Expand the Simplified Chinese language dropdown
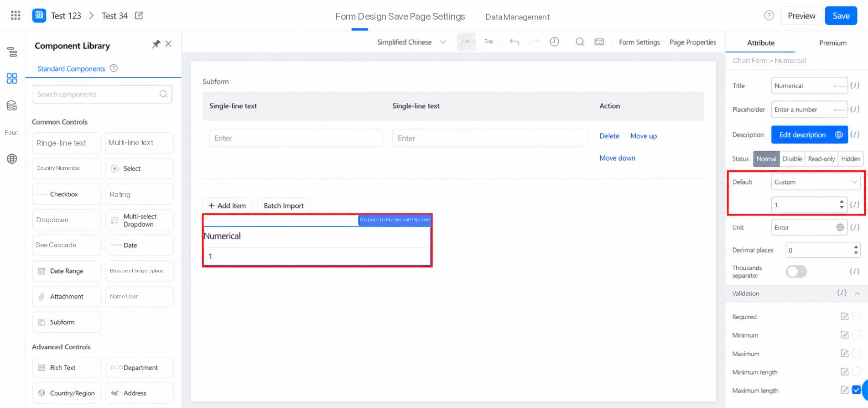 [x=411, y=42]
